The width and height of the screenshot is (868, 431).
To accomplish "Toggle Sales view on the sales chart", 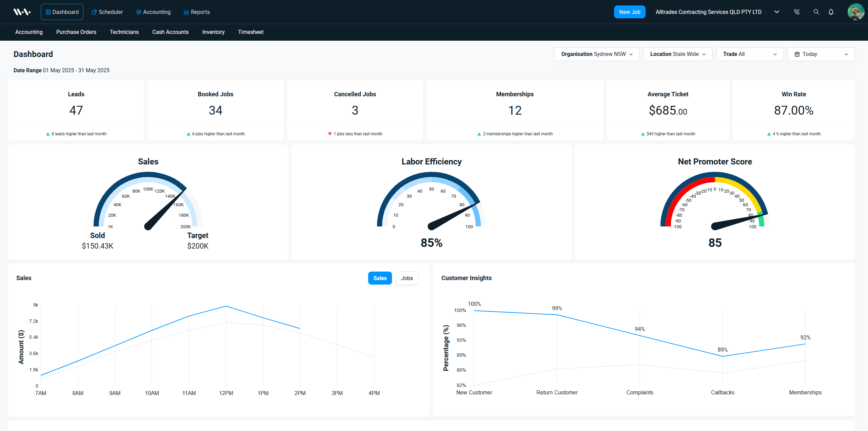I will (380, 278).
